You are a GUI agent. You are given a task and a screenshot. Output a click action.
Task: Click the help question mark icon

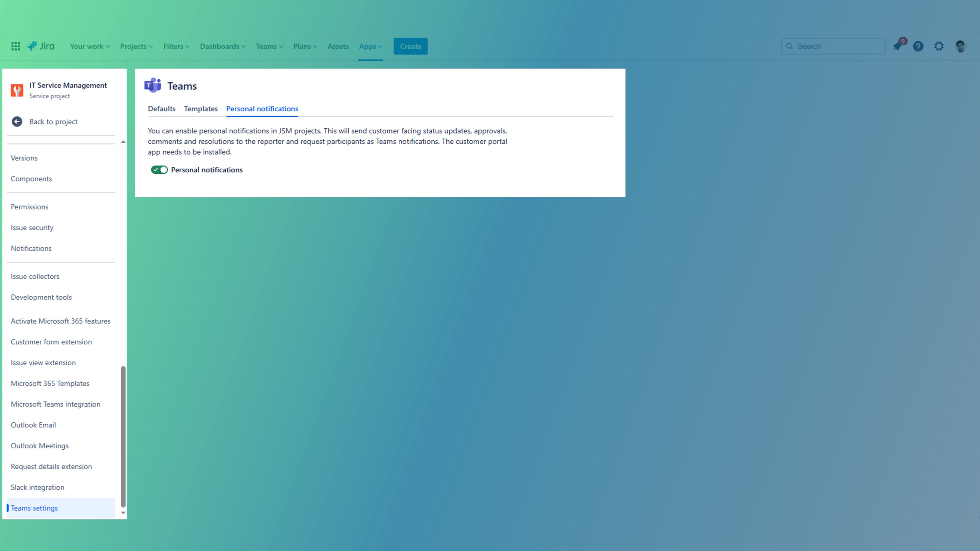point(919,46)
